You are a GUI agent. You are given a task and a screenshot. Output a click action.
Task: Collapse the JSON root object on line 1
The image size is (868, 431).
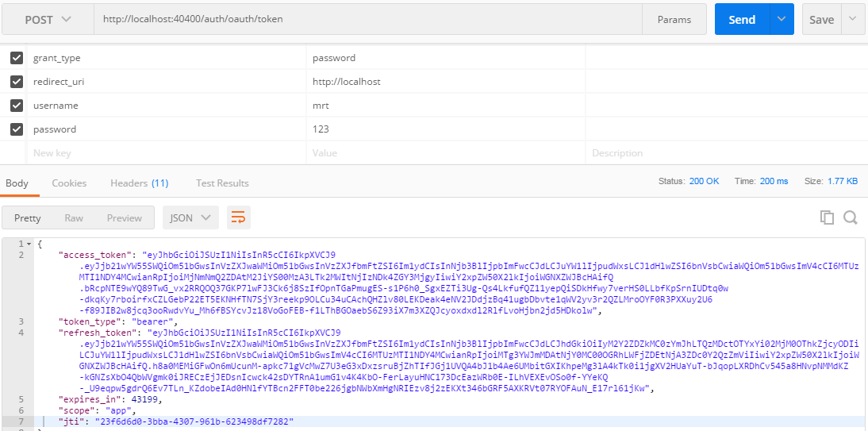[x=29, y=243]
